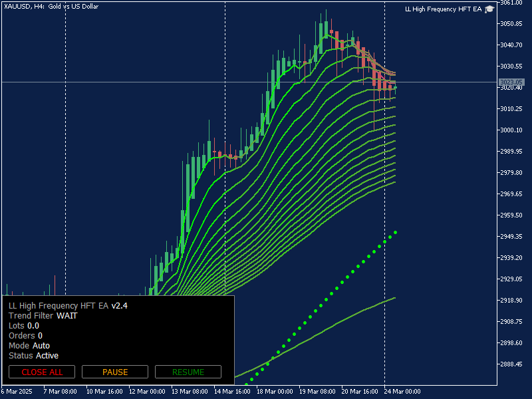The width and height of the screenshot is (532, 399).
Task: Click the 13 Mar 08:00 time label
Action: click(190, 391)
